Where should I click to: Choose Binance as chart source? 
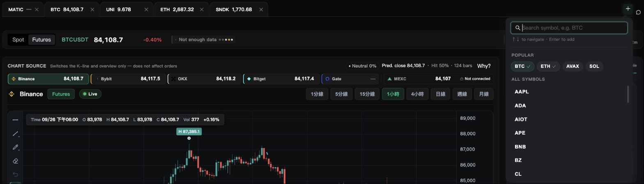(48, 79)
